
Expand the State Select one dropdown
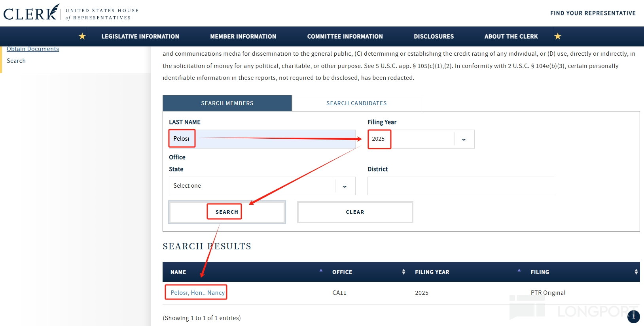(262, 186)
